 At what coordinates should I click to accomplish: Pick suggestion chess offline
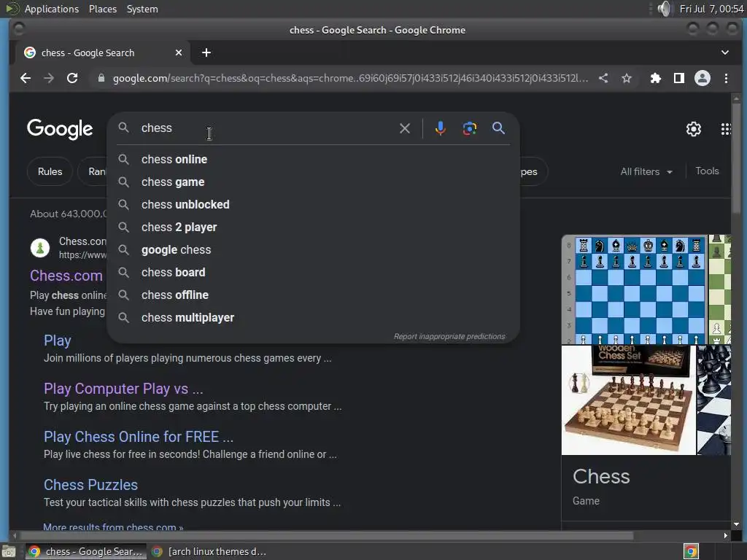click(x=313, y=295)
